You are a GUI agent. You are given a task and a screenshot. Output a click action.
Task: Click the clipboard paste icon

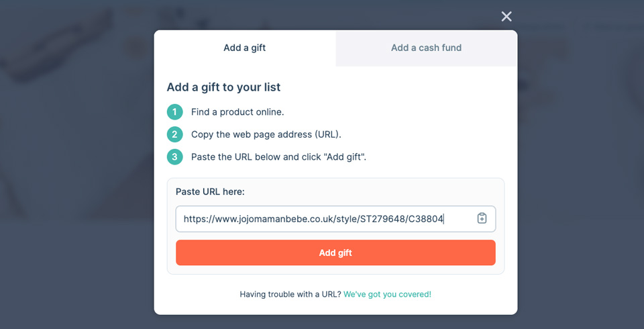coord(482,218)
